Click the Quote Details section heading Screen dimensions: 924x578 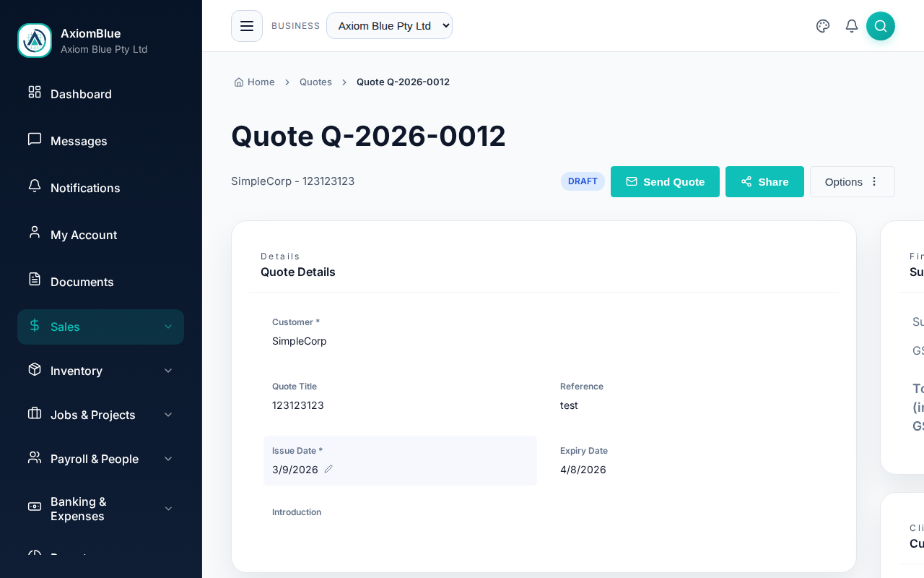tap(298, 272)
